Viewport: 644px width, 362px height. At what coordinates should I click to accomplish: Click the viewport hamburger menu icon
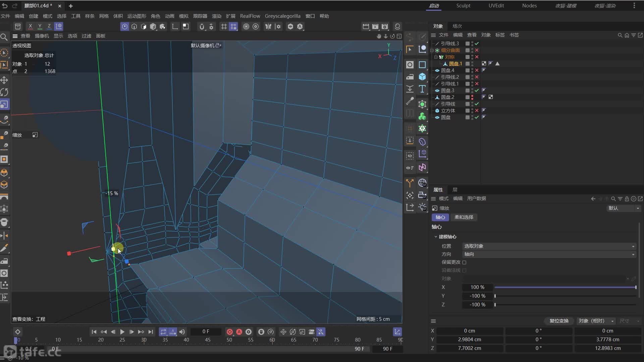click(15, 36)
